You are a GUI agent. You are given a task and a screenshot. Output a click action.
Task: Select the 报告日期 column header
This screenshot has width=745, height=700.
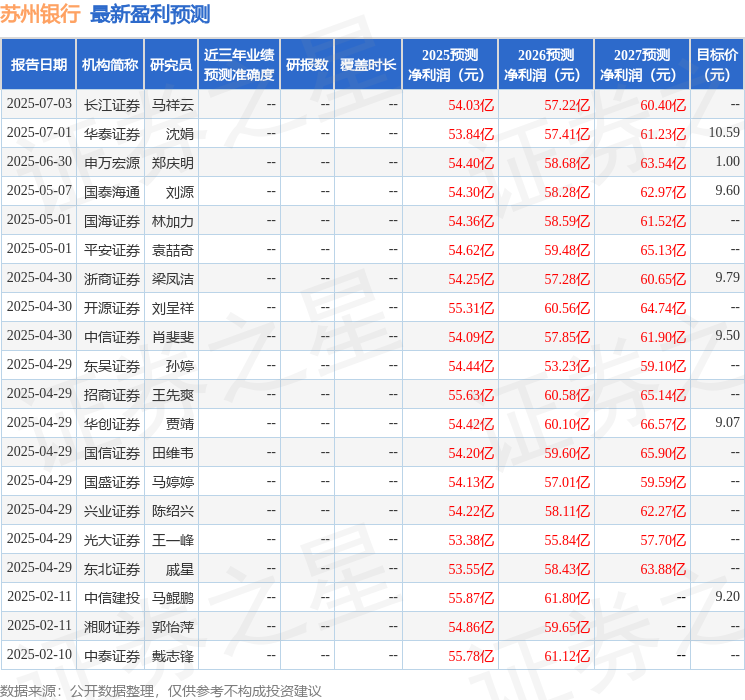(x=38, y=64)
